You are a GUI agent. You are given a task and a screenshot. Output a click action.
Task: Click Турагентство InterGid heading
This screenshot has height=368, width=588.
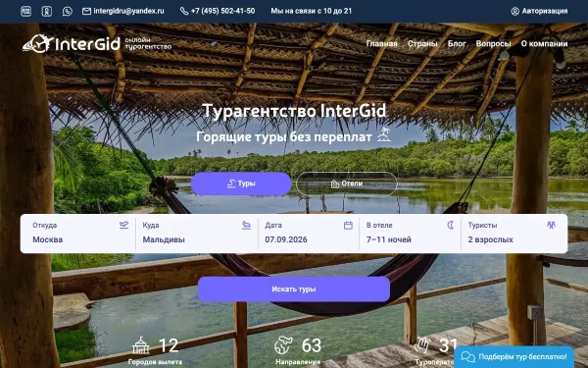294,111
